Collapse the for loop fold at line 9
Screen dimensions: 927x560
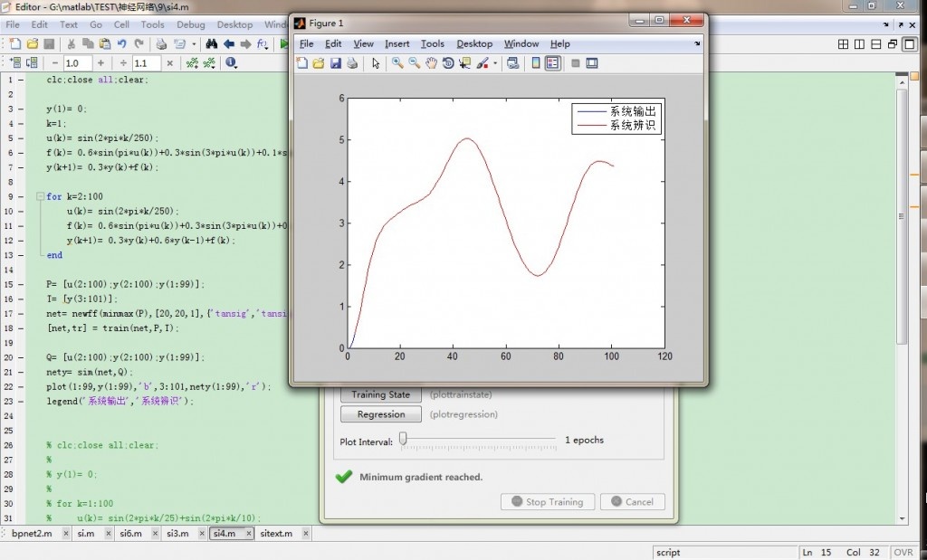pyautogui.click(x=40, y=196)
